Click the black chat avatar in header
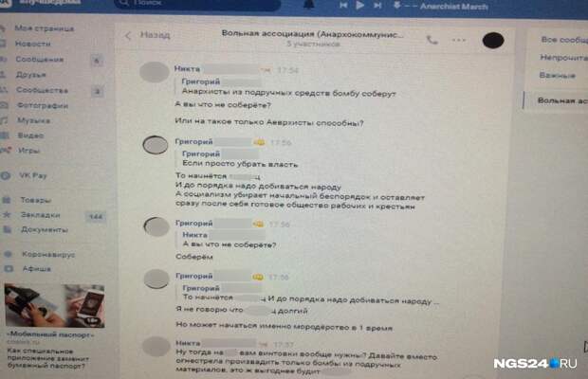This screenshot has height=379, width=588. pos(493,40)
